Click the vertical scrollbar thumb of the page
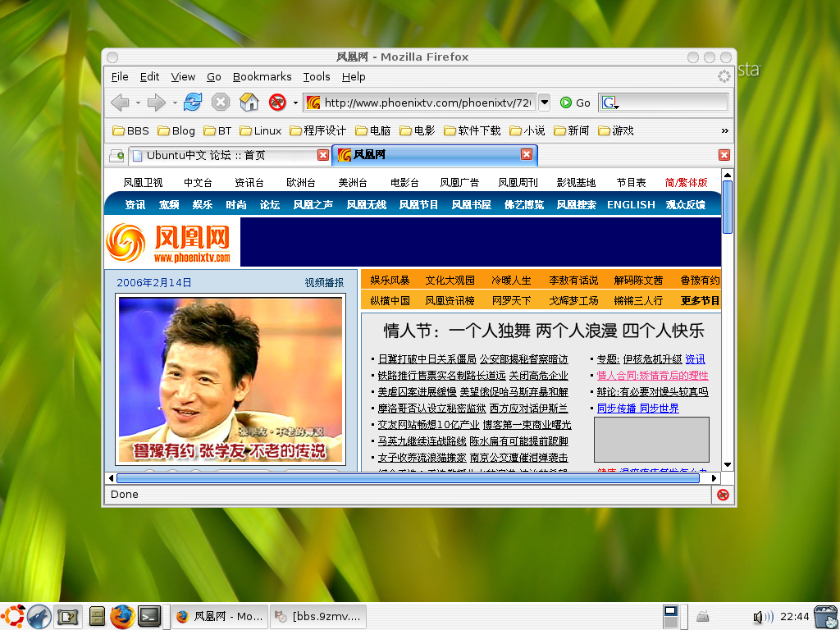The height and width of the screenshot is (630, 840). (727, 207)
